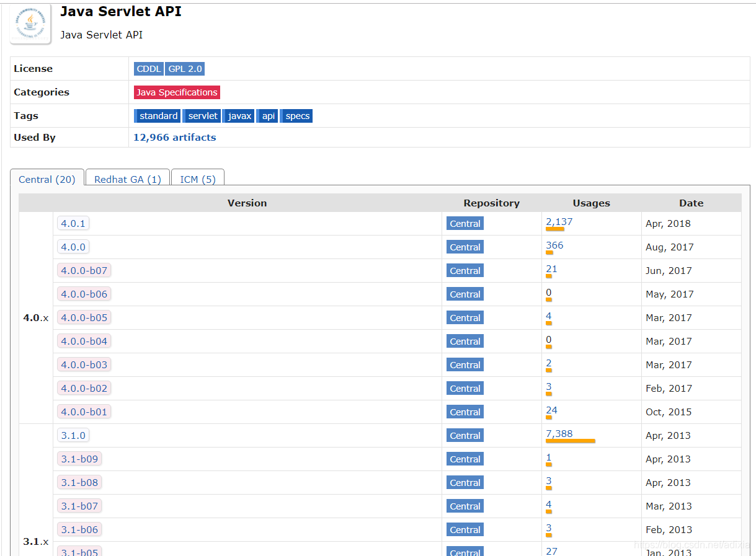756x556 pixels.
Task: Open version 4.0.0-b06
Action: tap(84, 294)
